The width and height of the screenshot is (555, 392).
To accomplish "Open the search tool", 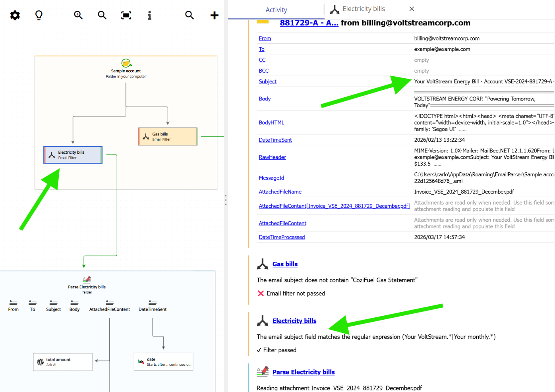I will point(190,15).
